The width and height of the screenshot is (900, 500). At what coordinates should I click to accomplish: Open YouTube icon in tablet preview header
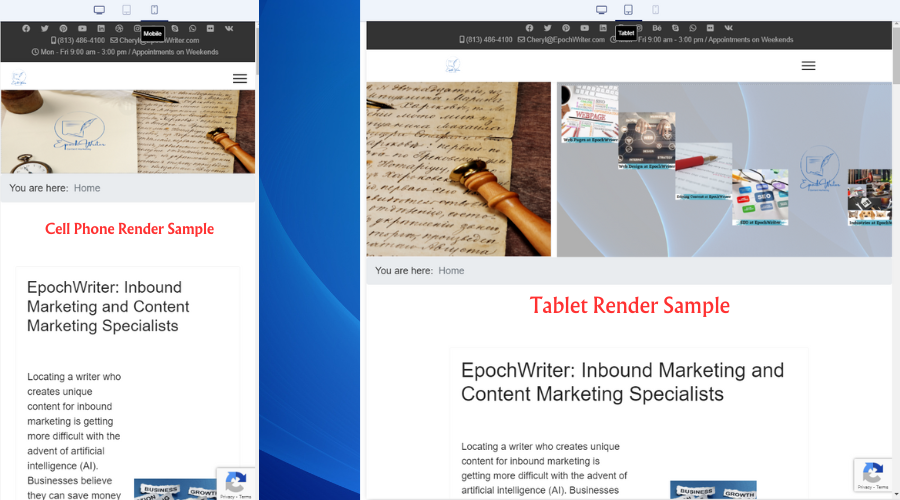(x=584, y=28)
